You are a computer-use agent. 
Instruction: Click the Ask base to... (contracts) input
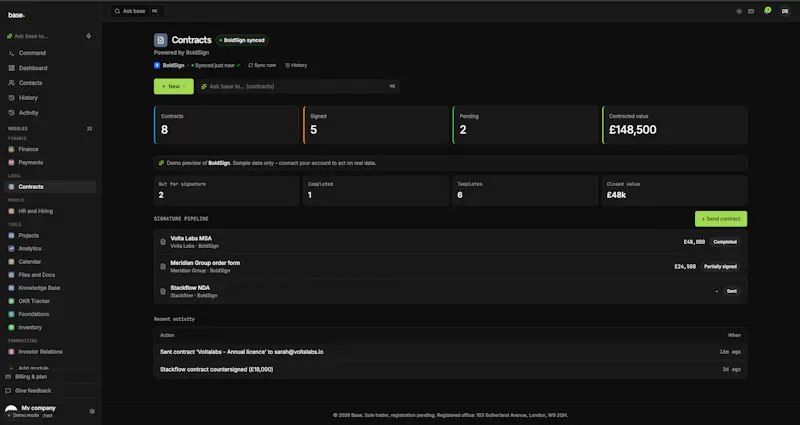[298, 86]
